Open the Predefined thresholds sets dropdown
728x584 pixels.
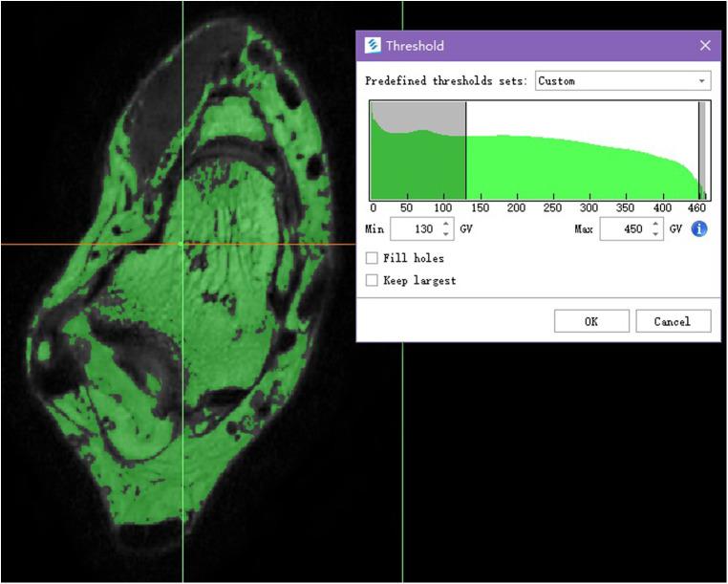click(623, 81)
